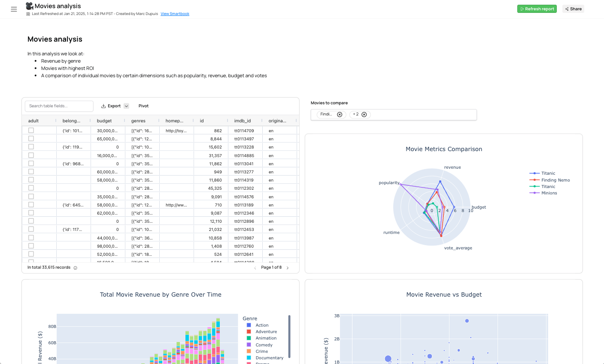604x364 pixels.
Task: Click the budget column header
Action: coord(104,121)
